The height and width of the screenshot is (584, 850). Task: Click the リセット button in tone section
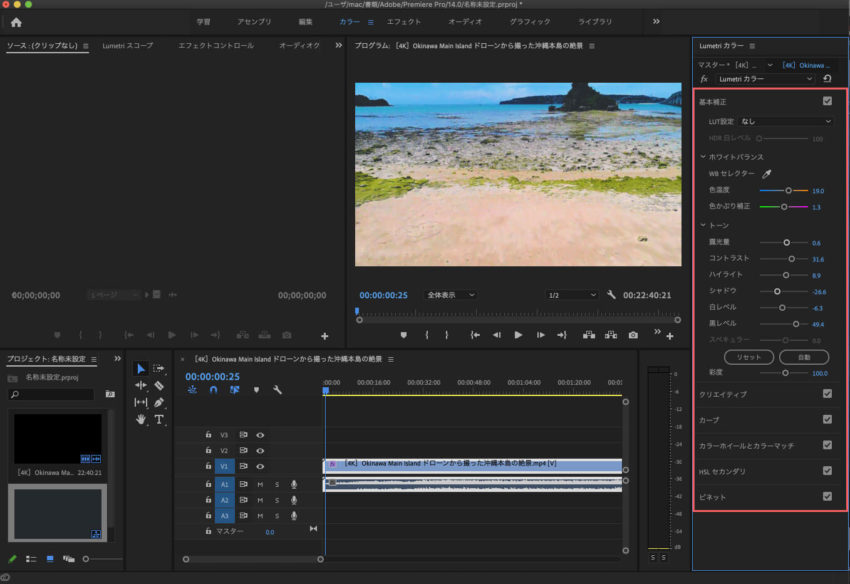pos(749,357)
